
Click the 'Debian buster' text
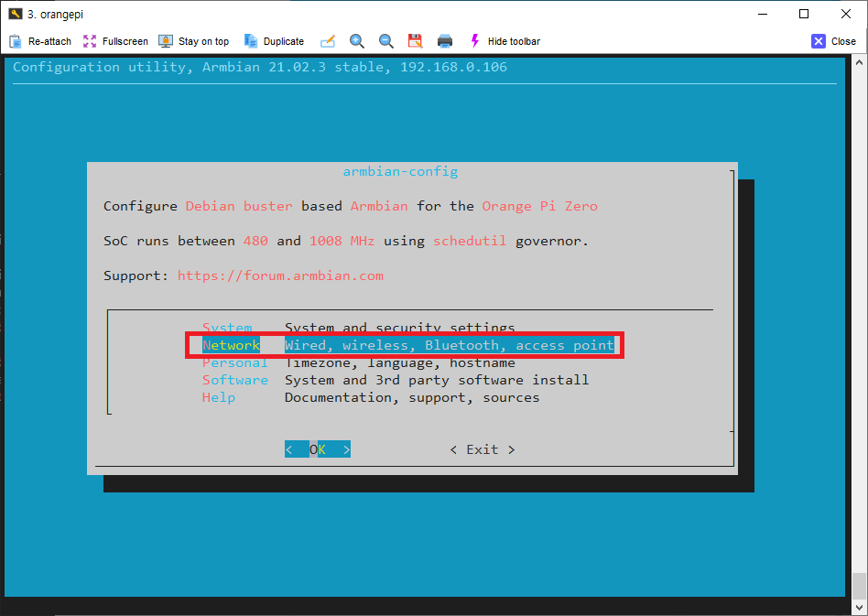pyautogui.click(x=239, y=206)
